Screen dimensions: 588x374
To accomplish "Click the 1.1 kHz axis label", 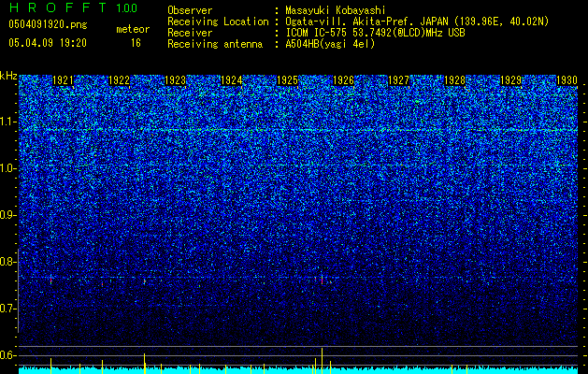I will pyautogui.click(x=7, y=122).
